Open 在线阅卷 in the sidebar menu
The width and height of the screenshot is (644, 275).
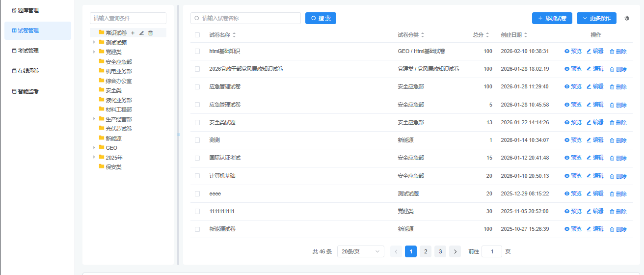tap(38, 71)
